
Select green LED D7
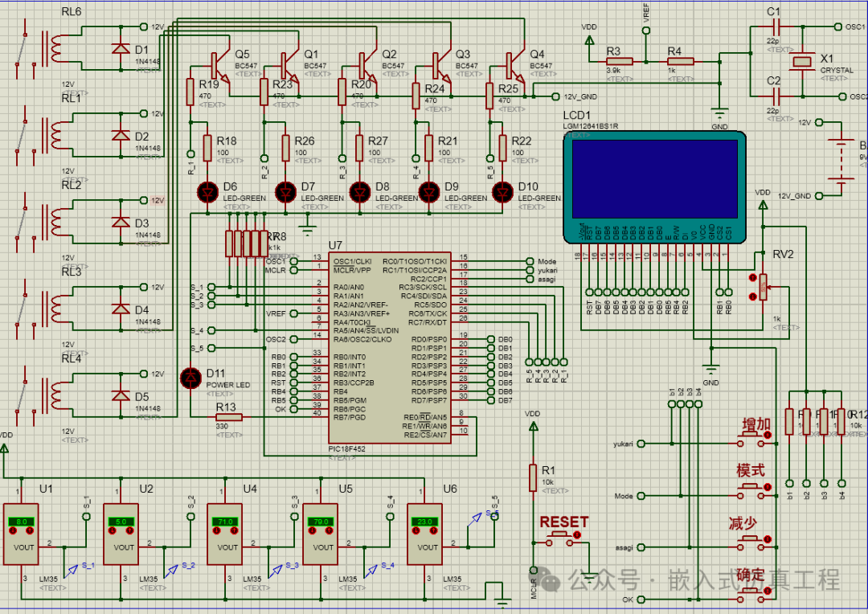[285, 192]
